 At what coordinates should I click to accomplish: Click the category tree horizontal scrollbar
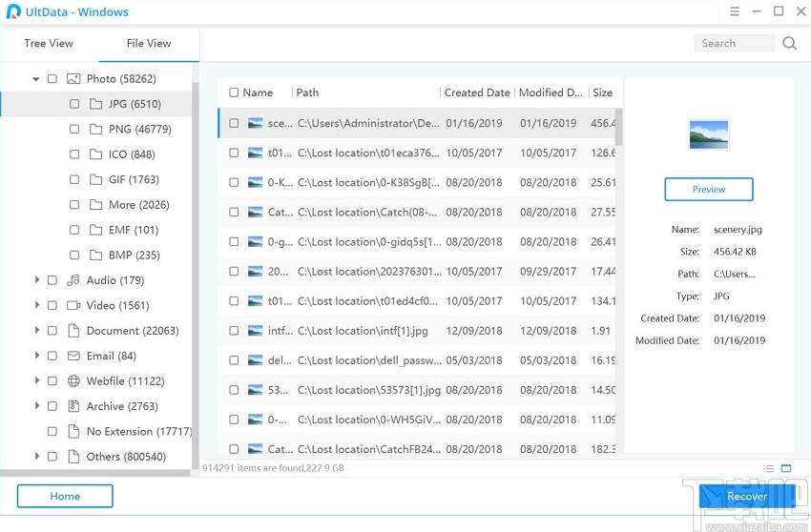(x=95, y=473)
